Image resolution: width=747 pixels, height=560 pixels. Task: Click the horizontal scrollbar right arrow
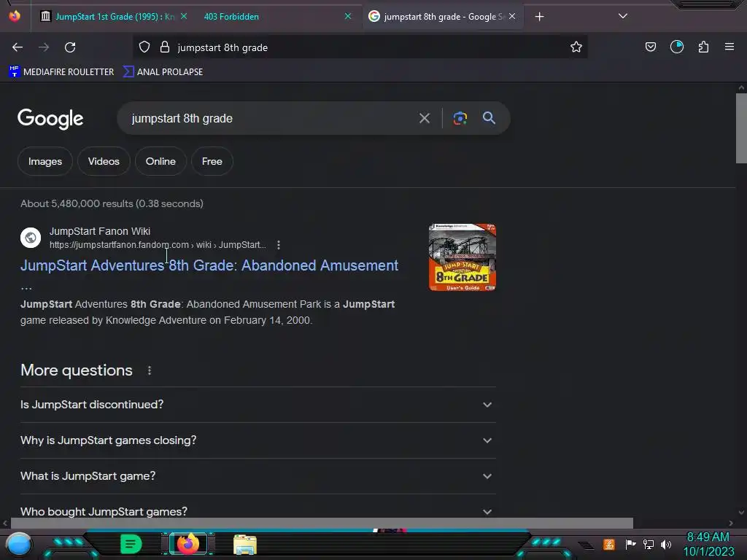[731, 523]
